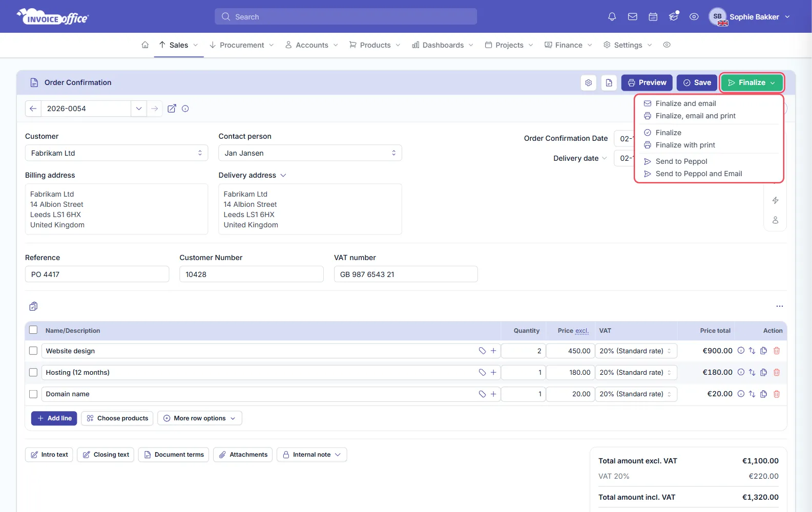812x512 pixels.
Task: Open the Procurement menu
Action: [x=241, y=45]
